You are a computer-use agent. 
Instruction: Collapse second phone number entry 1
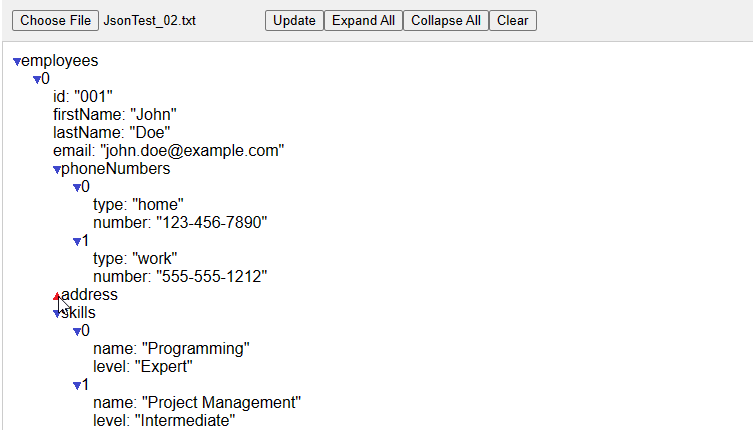pyautogui.click(x=77, y=242)
